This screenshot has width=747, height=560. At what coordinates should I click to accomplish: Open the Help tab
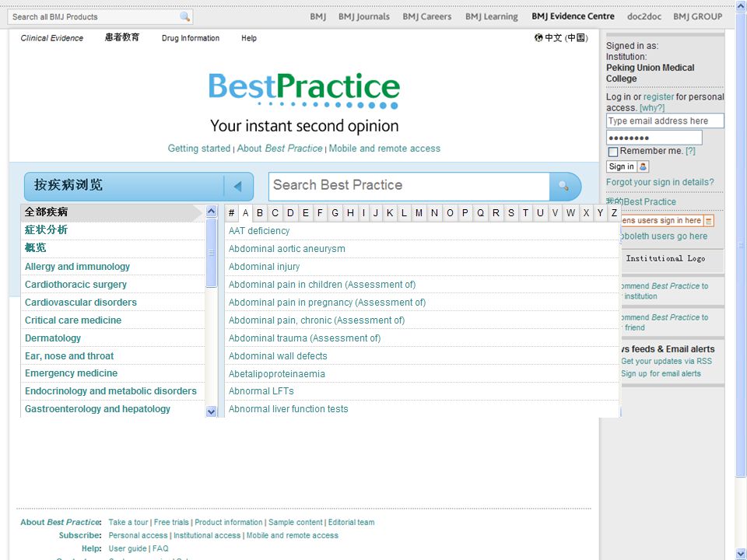point(249,38)
